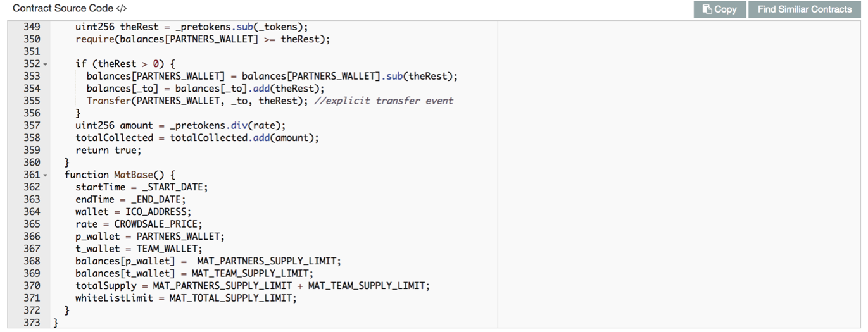
Task: Click the Contract Source Code heading
Action: 63,9
